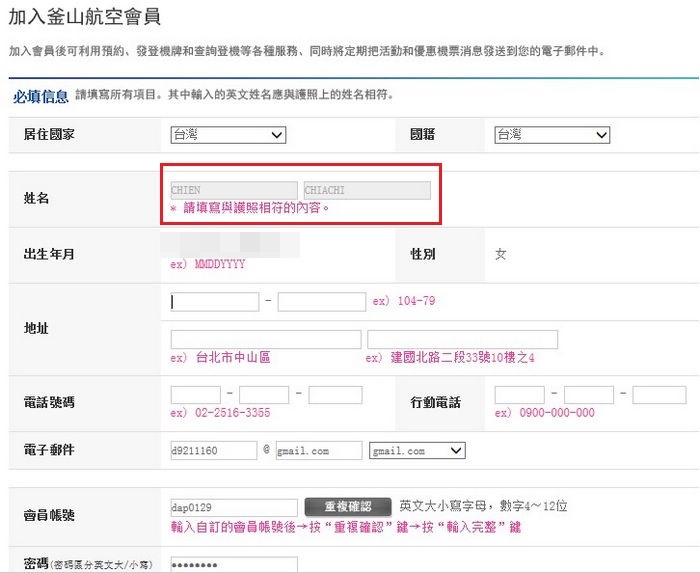Click the last 行動電話 number box
This screenshot has width=700, height=573.
659,395
